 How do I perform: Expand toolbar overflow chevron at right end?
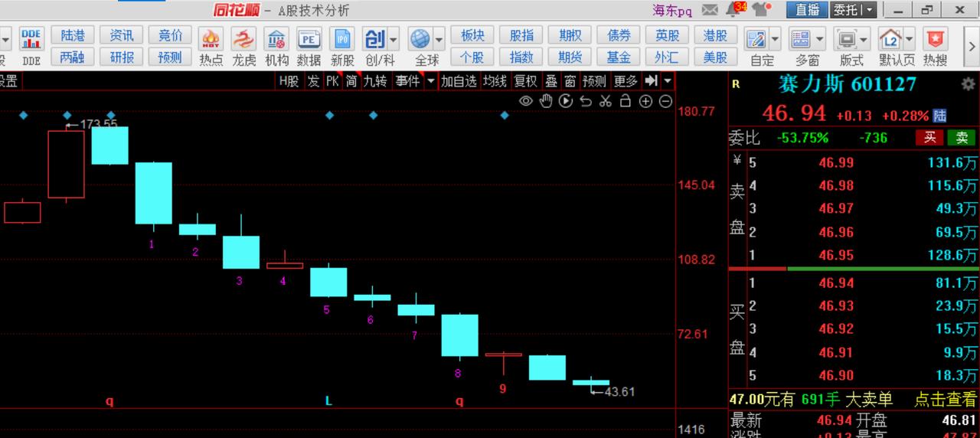(972, 46)
